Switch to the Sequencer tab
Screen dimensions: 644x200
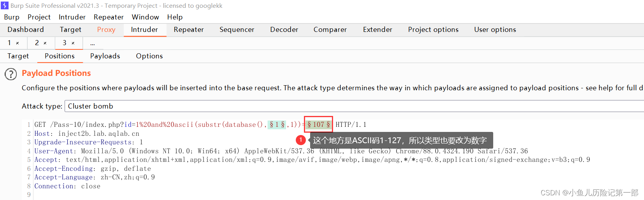click(x=237, y=30)
